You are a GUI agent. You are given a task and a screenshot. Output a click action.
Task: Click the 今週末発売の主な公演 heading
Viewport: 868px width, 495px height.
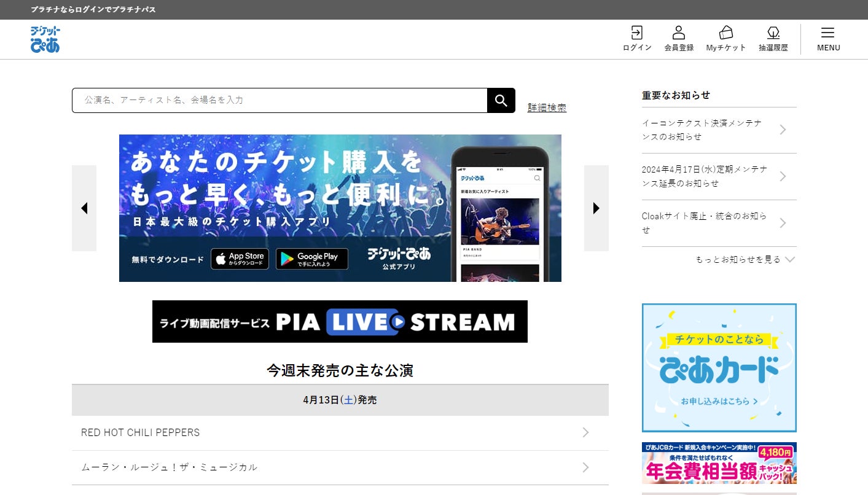point(340,370)
